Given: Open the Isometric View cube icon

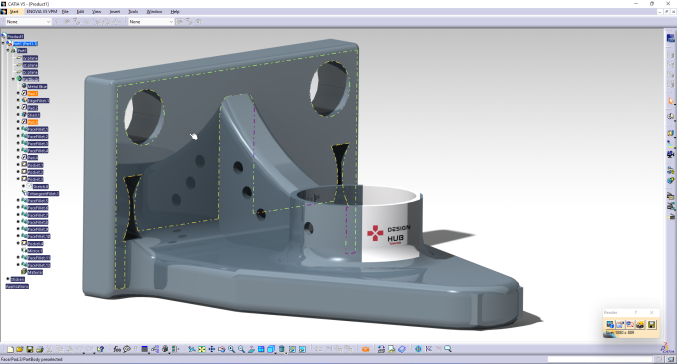Looking at the screenshot, I should coord(271,349).
